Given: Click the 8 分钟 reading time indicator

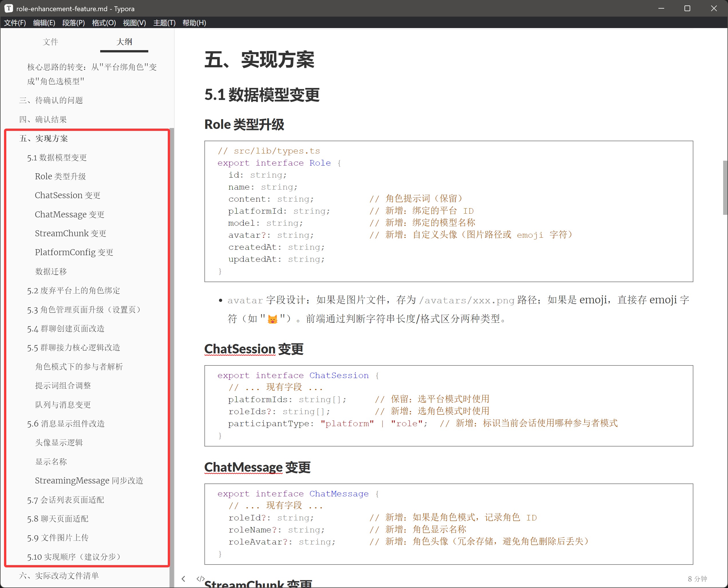Looking at the screenshot, I should pos(697,579).
